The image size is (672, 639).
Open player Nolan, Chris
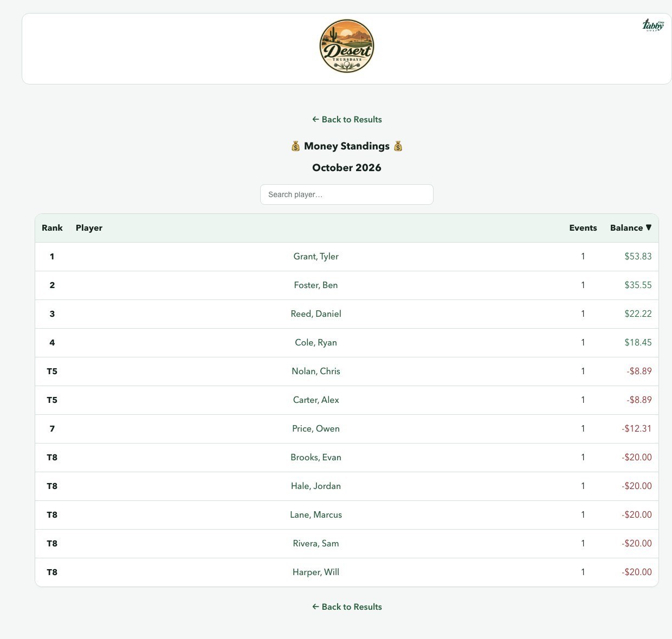tap(316, 371)
